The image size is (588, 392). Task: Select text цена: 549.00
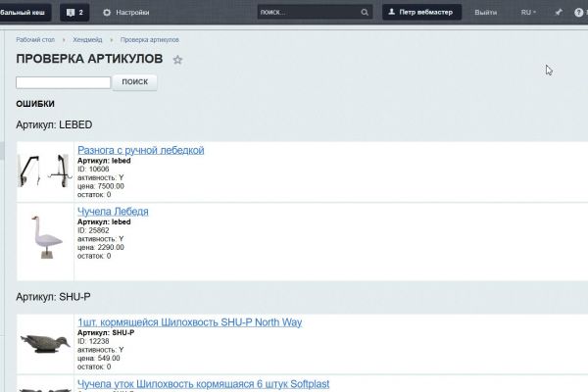[99, 359]
